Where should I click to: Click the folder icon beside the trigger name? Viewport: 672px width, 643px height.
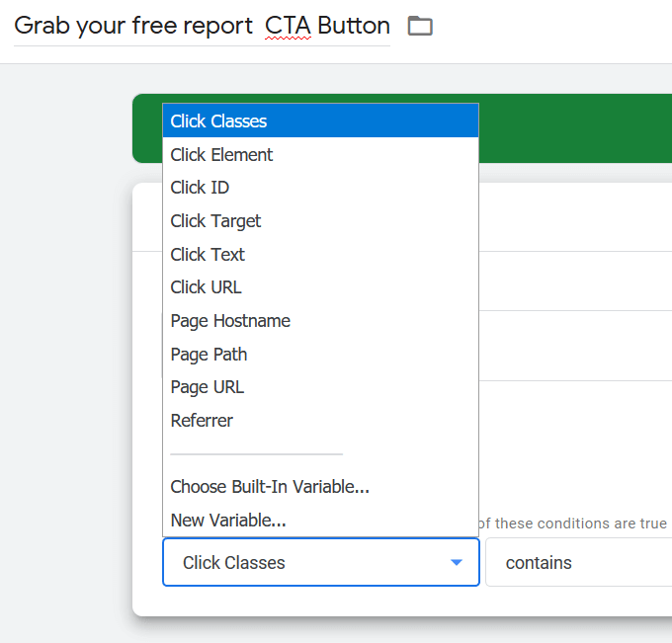click(421, 26)
